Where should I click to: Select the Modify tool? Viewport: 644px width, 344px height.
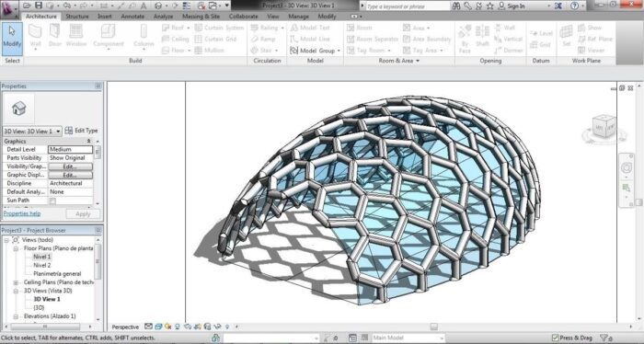point(12,39)
